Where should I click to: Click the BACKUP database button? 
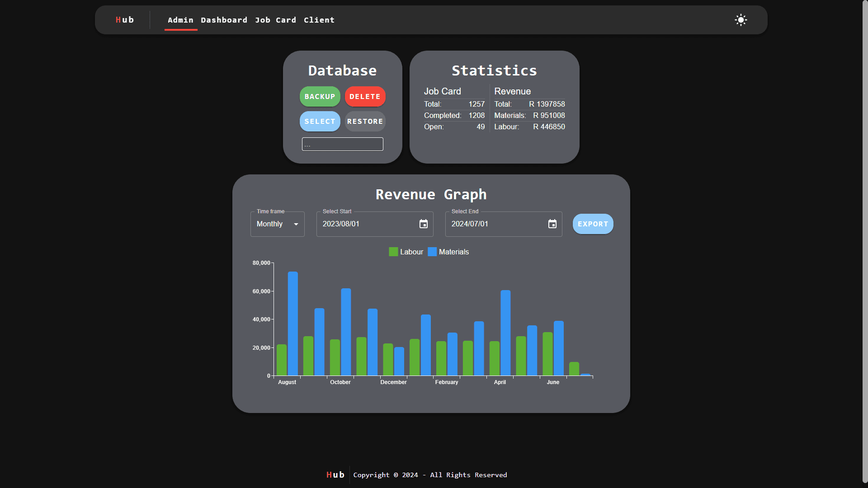pyautogui.click(x=320, y=96)
